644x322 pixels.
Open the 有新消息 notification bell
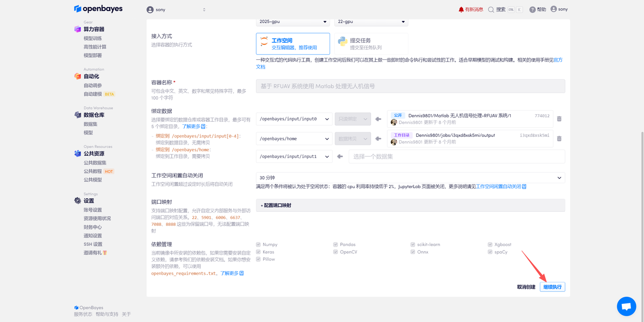click(x=461, y=10)
